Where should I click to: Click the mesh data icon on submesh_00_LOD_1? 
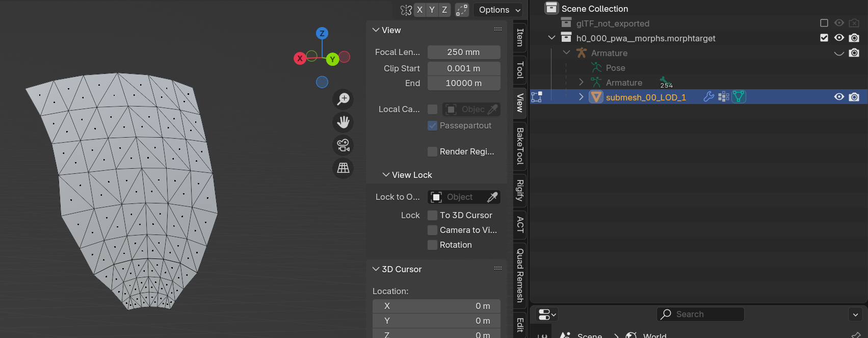739,97
